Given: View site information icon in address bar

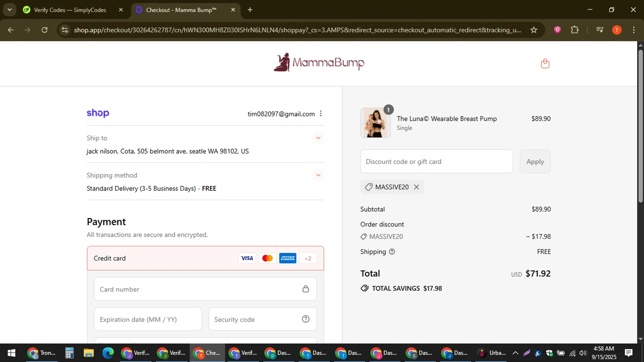Looking at the screenshot, I should [65, 30].
